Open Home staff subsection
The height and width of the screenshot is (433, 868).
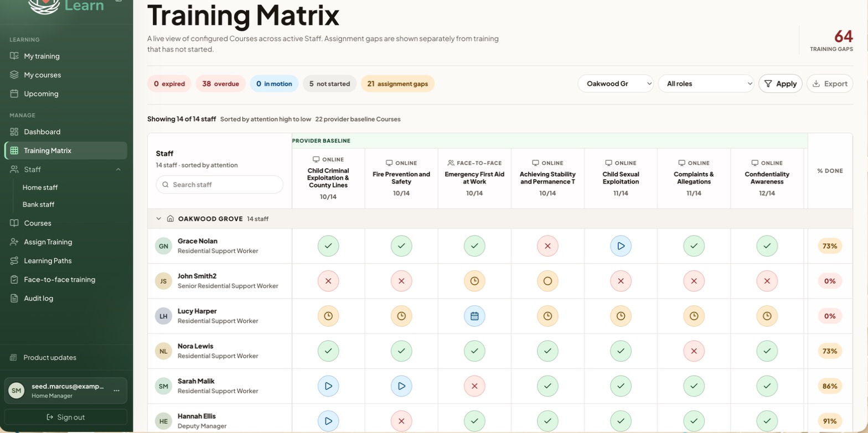pos(40,187)
